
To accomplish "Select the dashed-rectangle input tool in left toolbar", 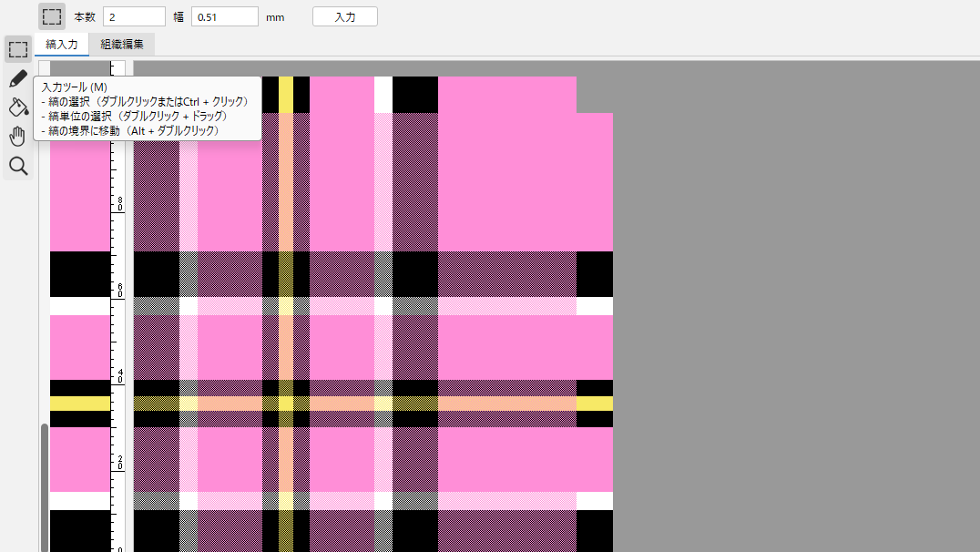I will coord(18,49).
